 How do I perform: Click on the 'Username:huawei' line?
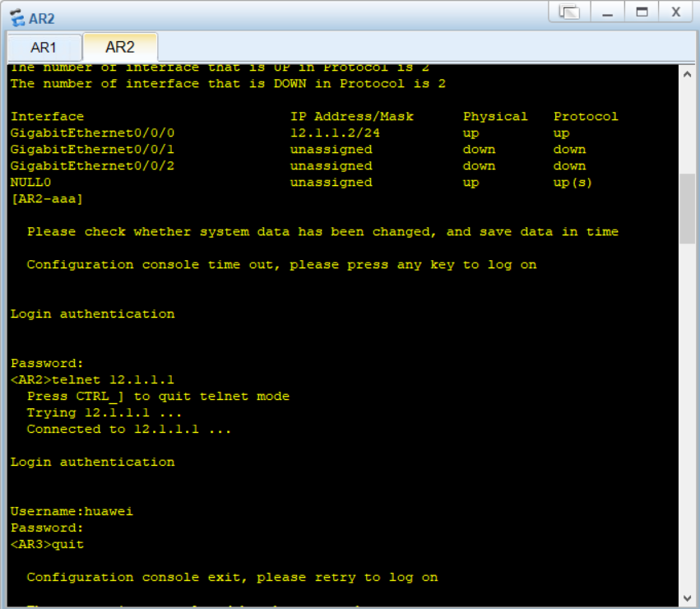coord(72,512)
